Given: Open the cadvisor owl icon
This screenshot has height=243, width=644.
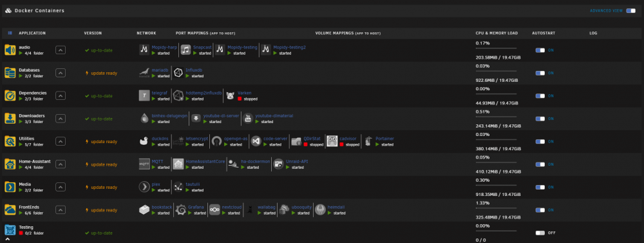Looking at the screenshot, I should (x=332, y=141).
